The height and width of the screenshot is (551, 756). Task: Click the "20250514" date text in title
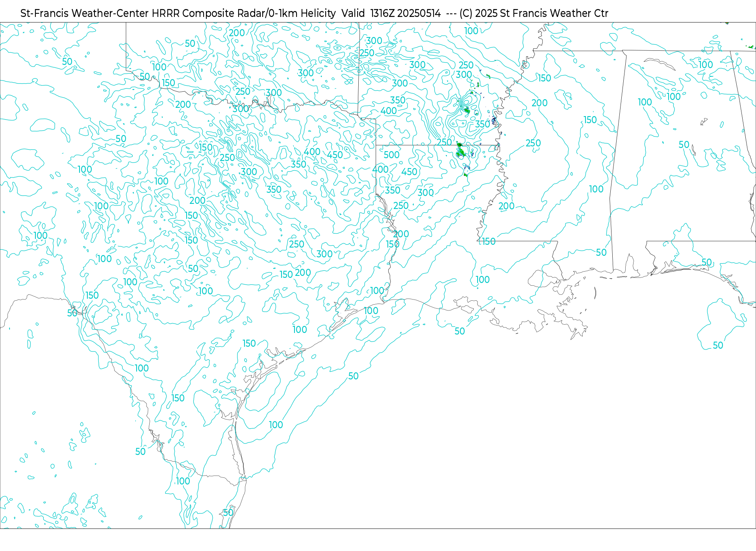[419, 13]
